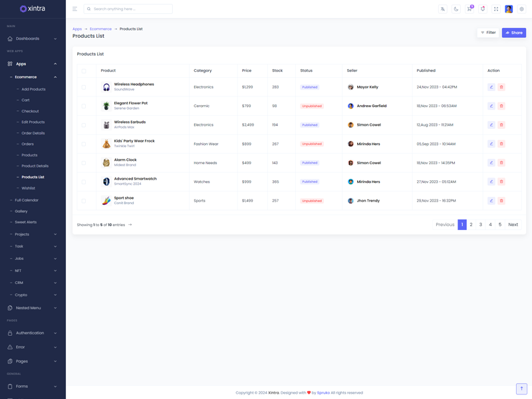Go to Full Calendar in sidebar
The height and width of the screenshot is (399, 532).
point(27,200)
